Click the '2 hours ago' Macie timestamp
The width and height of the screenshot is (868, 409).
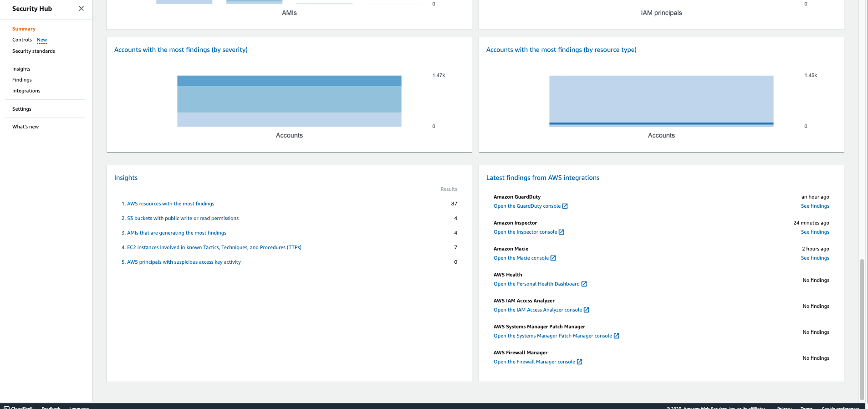816,249
